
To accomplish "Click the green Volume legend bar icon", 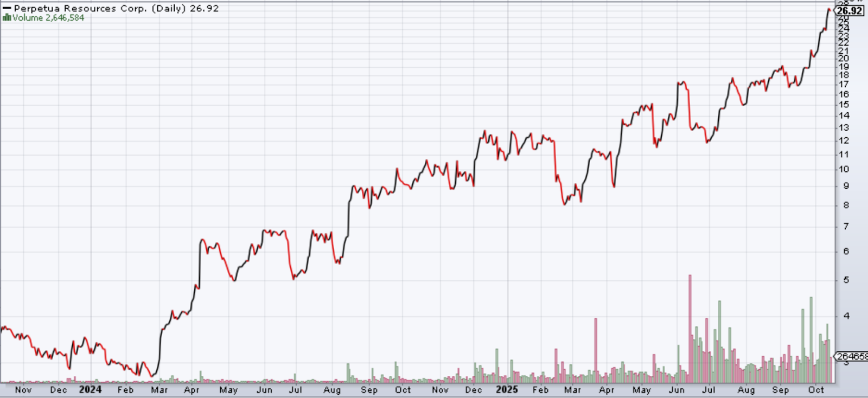I will [7, 18].
